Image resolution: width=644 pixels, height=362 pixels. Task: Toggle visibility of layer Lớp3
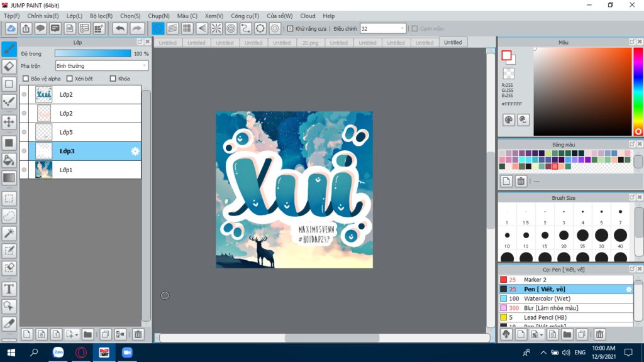click(25, 151)
